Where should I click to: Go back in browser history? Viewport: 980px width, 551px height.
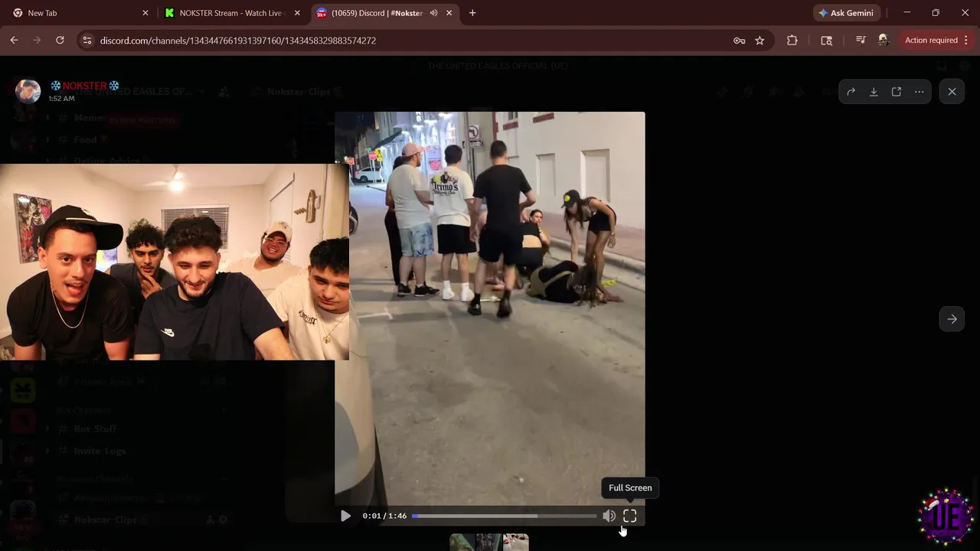[14, 41]
